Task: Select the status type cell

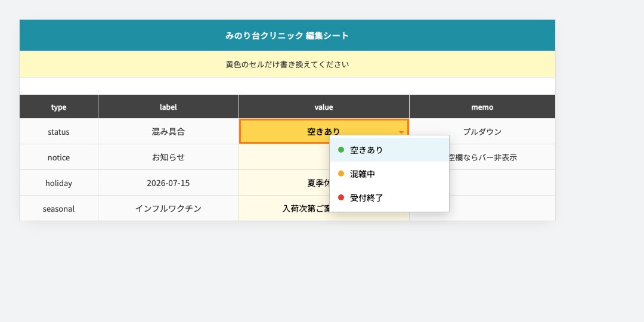Action: coord(58,131)
